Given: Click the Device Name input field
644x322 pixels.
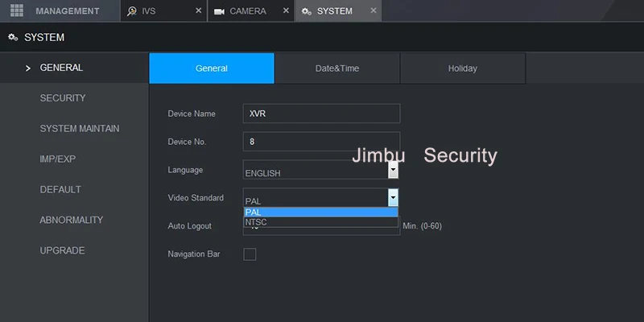Looking at the screenshot, I should [x=321, y=114].
